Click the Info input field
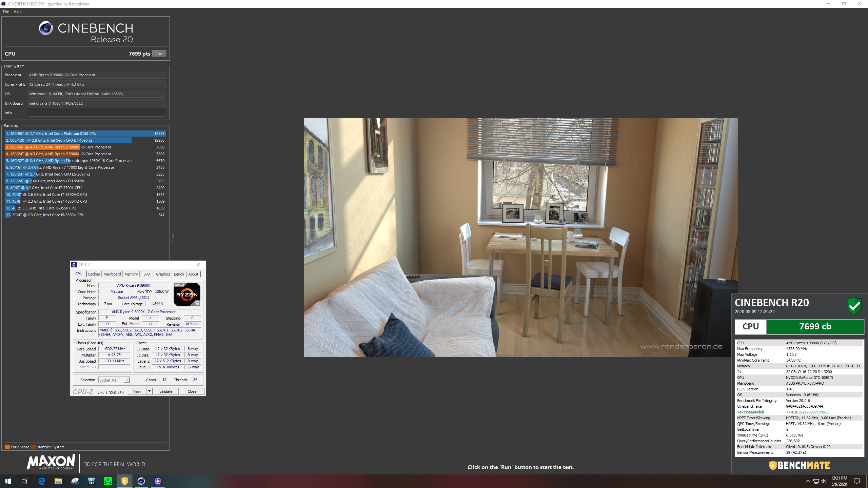Image resolution: width=868 pixels, height=488 pixels. click(97, 113)
